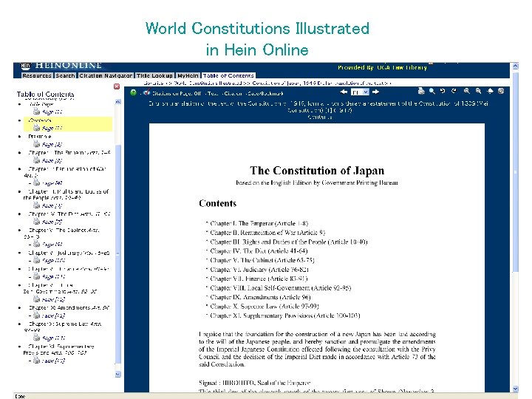This screenshot has width=532, height=399.
Task: Open the Title Lookup tab
Action: click(154, 75)
